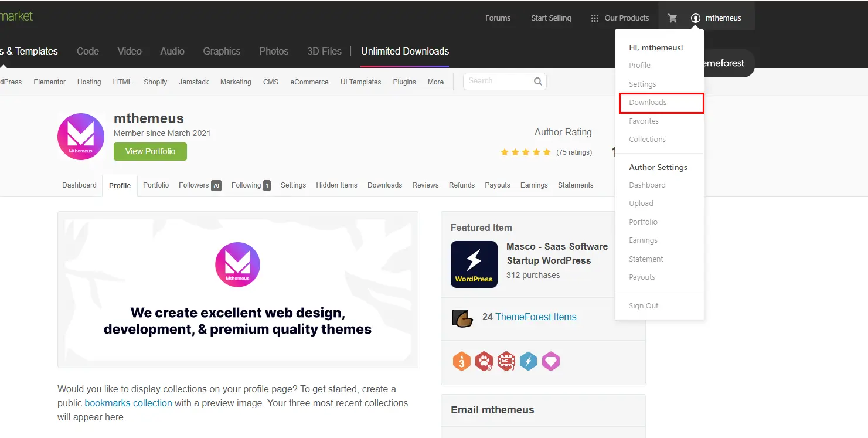This screenshot has height=438, width=868.
Task: Select the Plugins subcategory
Action: click(x=404, y=82)
